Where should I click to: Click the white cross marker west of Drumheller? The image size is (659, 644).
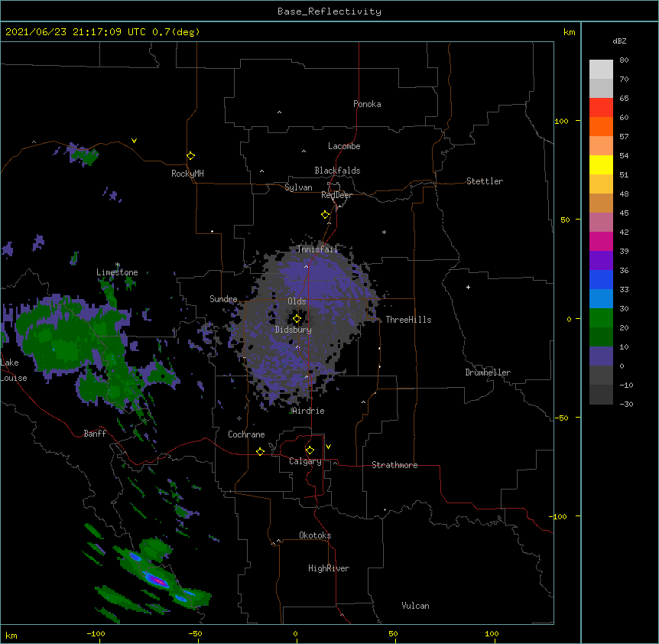pyautogui.click(x=468, y=287)
